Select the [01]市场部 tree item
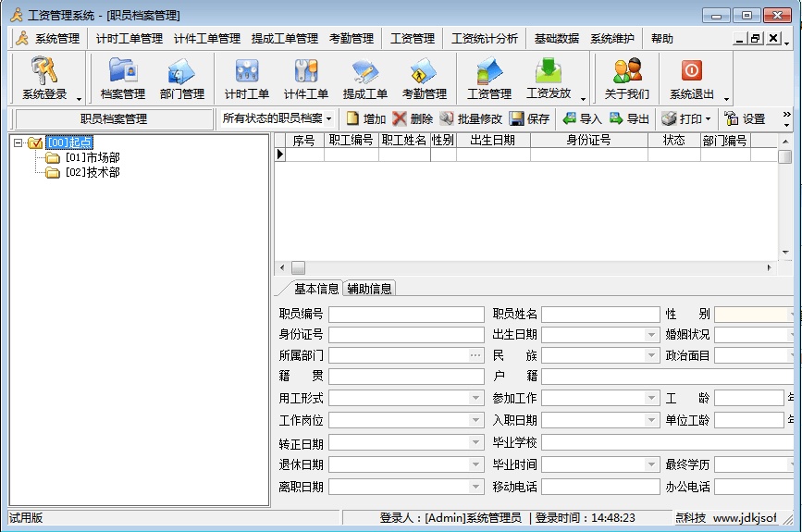 coord(93,157)
